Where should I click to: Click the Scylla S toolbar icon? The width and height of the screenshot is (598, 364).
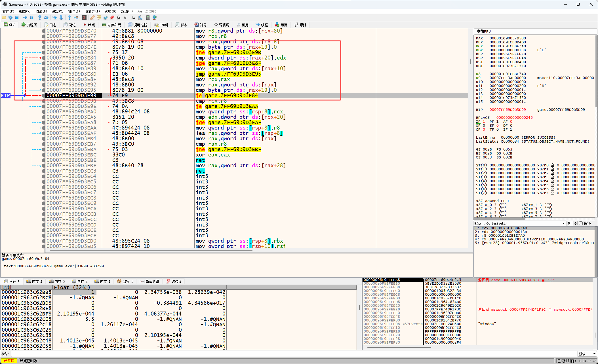84,18
